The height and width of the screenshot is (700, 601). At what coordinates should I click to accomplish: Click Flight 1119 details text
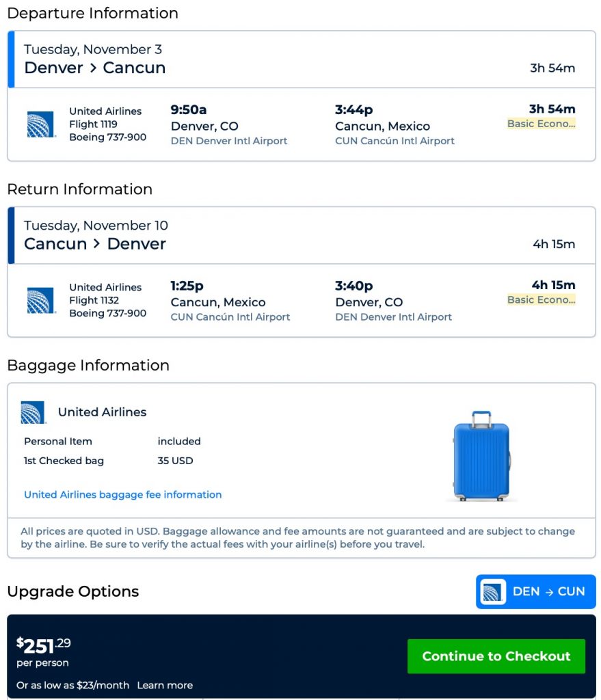pos(93,124)
